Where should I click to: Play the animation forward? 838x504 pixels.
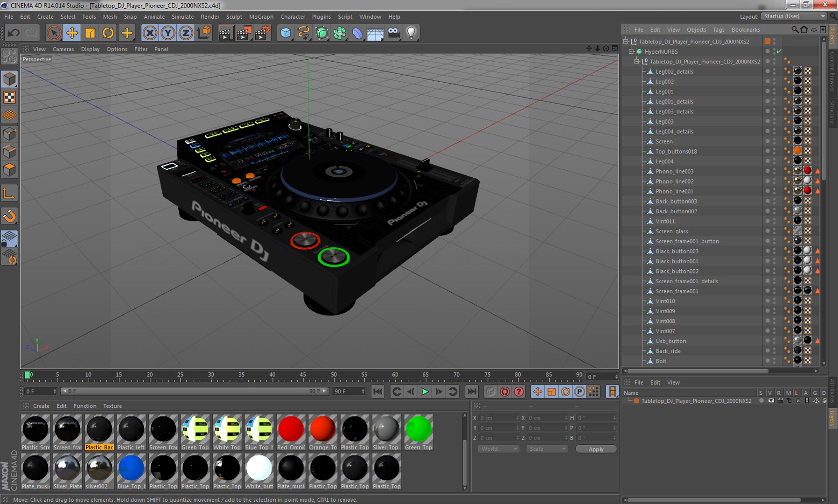click(x=425, y=392)
